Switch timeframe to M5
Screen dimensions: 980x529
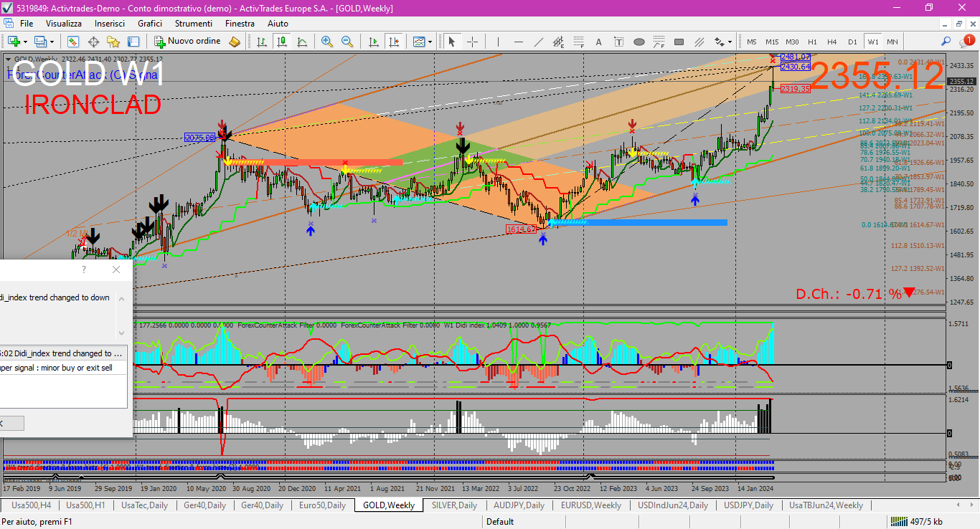point(752,42)
